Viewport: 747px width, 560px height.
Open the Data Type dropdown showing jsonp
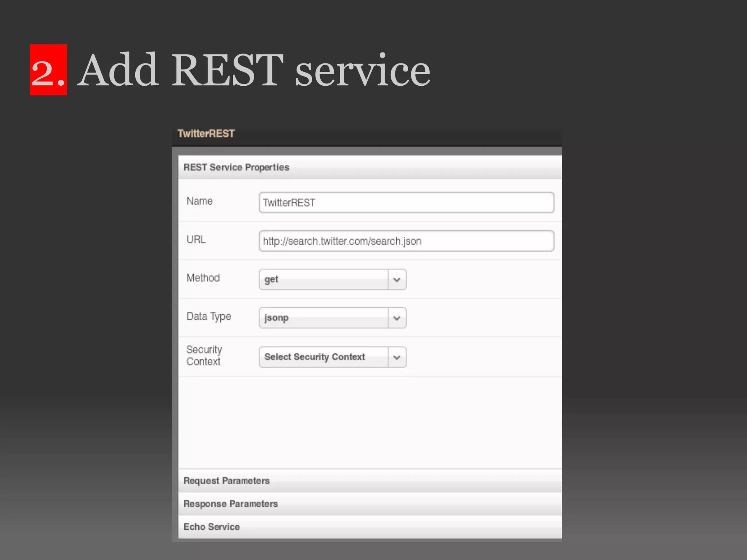(x=332, y=318)
